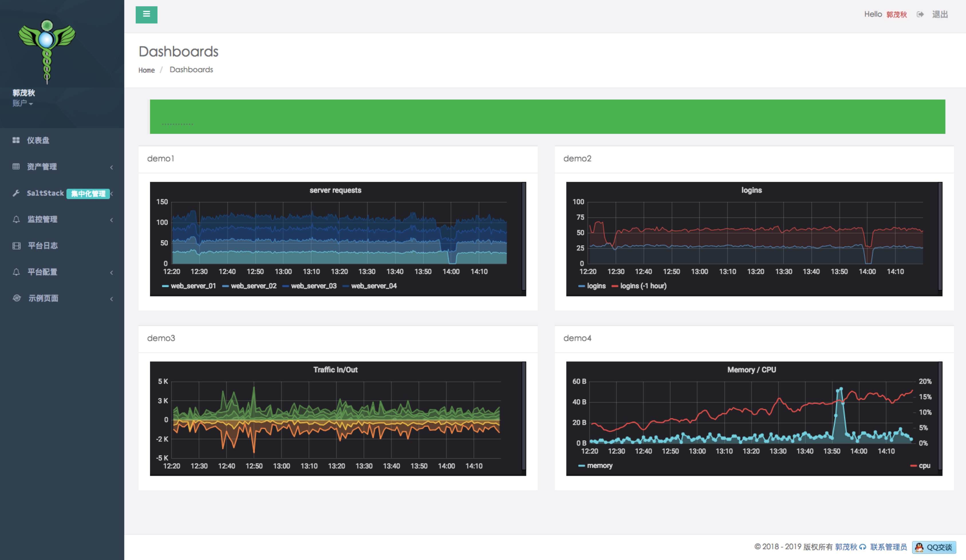
Task: Toggle the memory series legend entry
Action: (x=599, y=465)
